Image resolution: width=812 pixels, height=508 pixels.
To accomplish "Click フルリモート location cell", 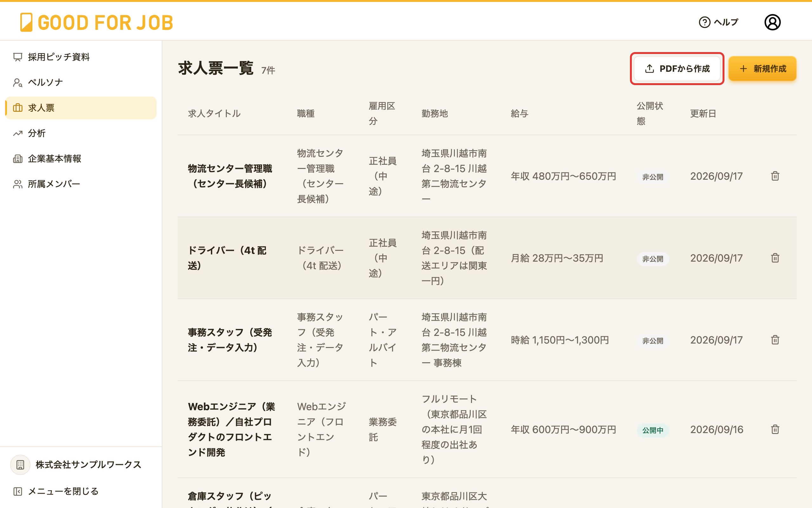I will [x=454, y=429].
